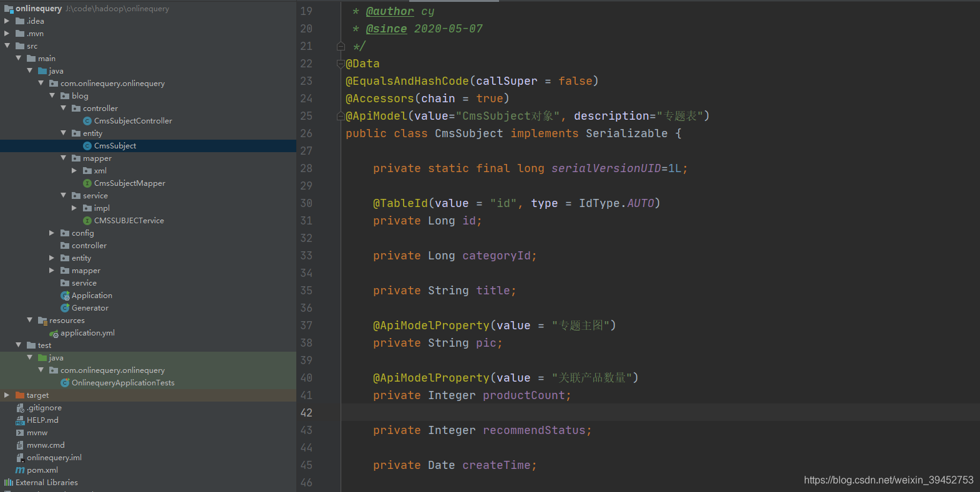Click the Serializable interface name
The width and height of the screenshot is (980, 492).
pyautogui.click(x=626, y=133)
